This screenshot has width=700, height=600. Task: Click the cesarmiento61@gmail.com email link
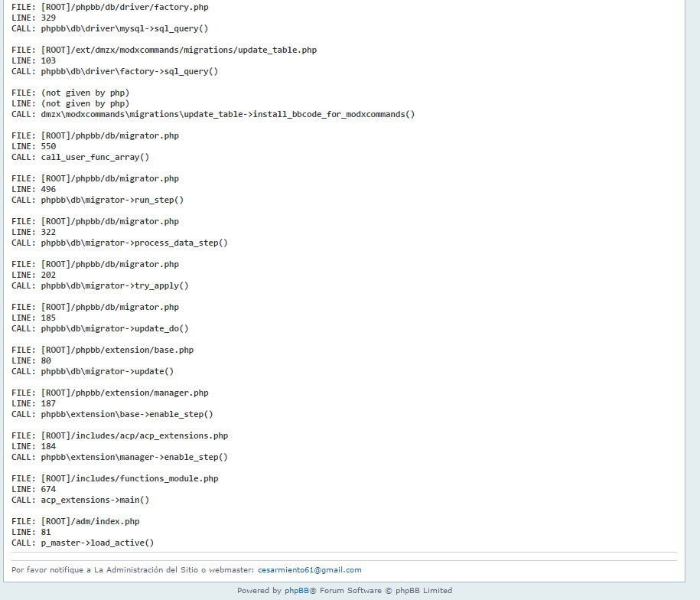[309, 569]
